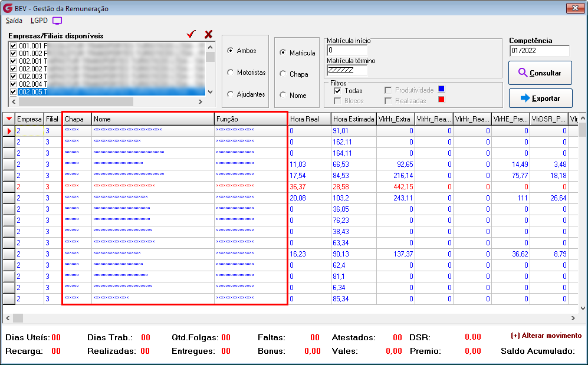
Task: Click the Alterar movimento link
Action: [x=546, y=336]
